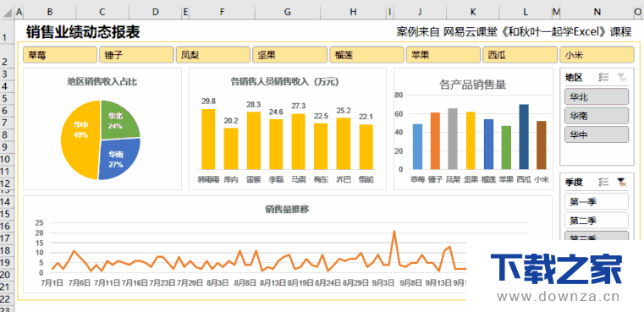
Task: Click the 雷猴 bar labeled 28.3
Action: [x=253, y=140]
